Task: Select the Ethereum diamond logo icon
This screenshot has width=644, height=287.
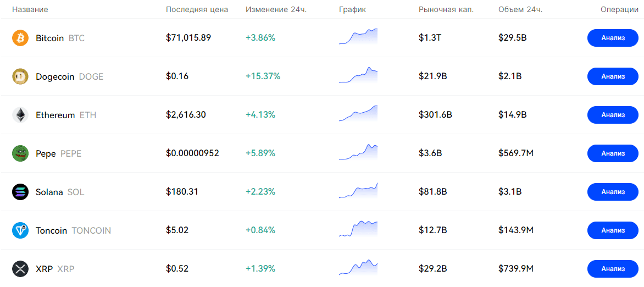Action: click(20, 115)
